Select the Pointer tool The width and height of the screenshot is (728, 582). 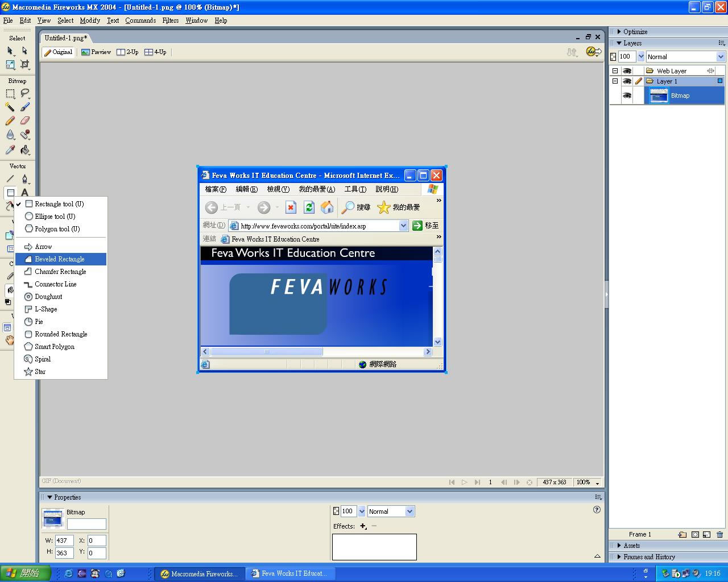10,51
